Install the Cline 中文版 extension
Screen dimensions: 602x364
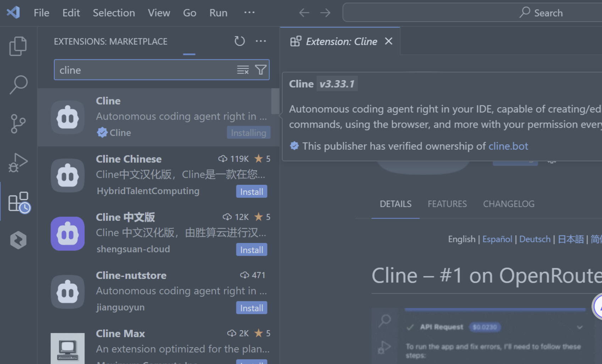[252, 250]
